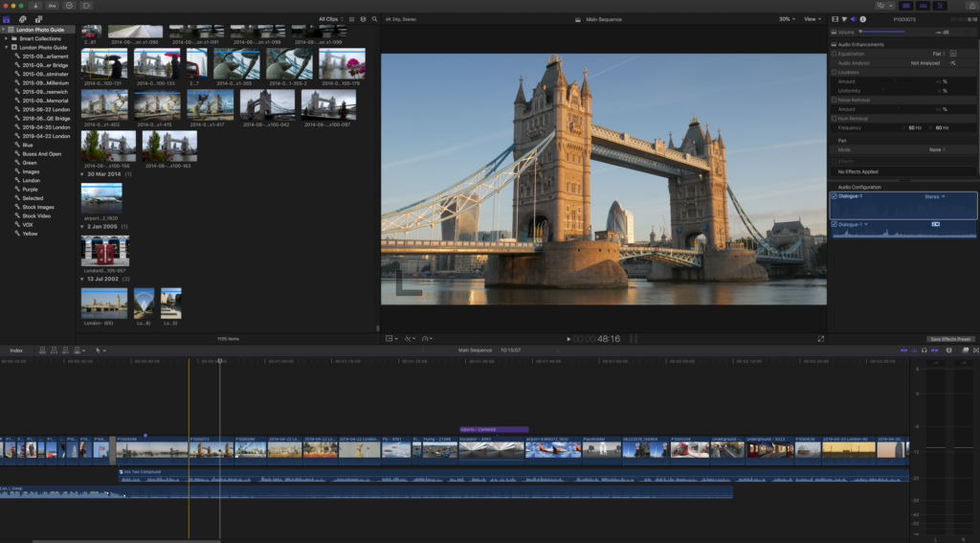This screenshot has width=980, height=543.
Task: Show the equalizer graph icon for Equalization
Action: coord(953,54)
